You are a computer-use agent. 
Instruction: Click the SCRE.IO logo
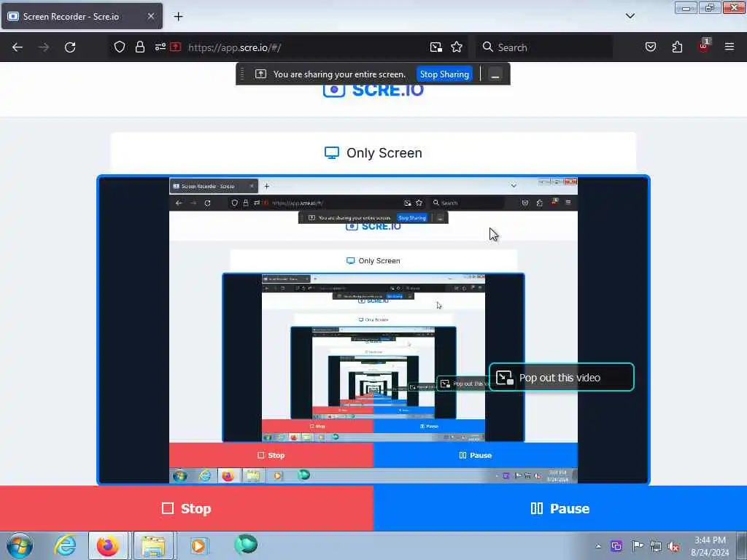tap(373, 90)
